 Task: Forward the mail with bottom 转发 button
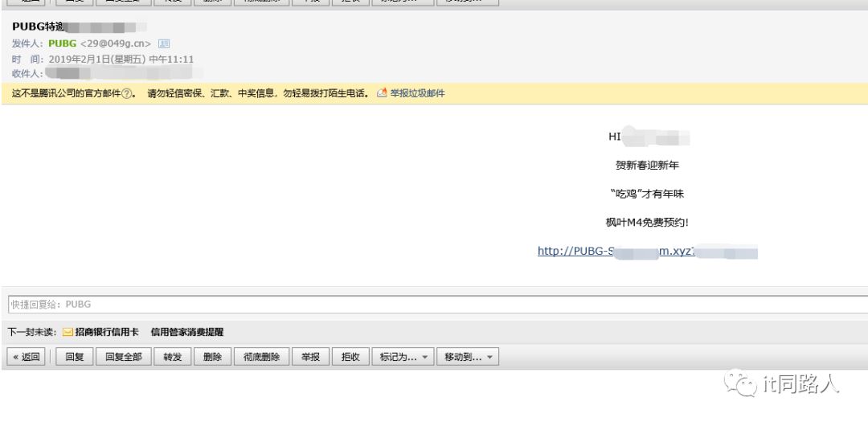point(173,357)
